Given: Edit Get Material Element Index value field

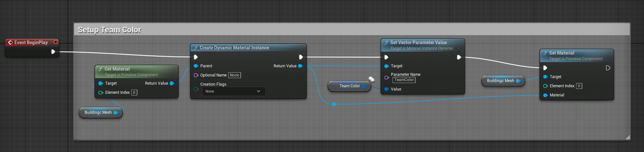Looking at the screenshot, I should point(134,93).
